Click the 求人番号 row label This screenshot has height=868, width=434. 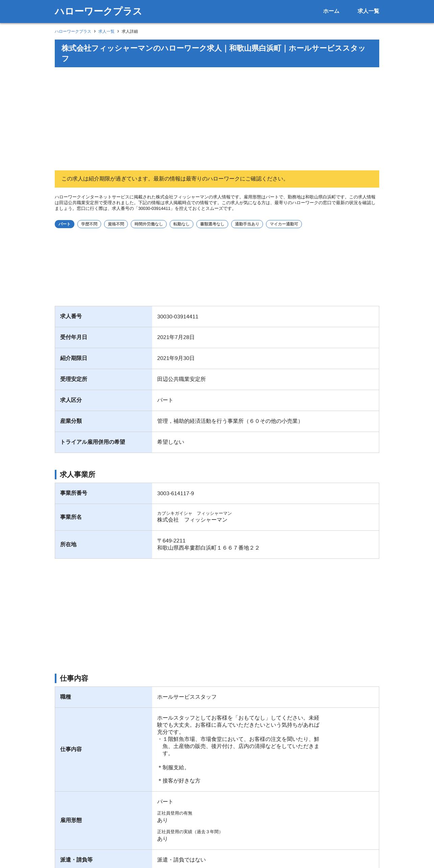coord(71,316)
